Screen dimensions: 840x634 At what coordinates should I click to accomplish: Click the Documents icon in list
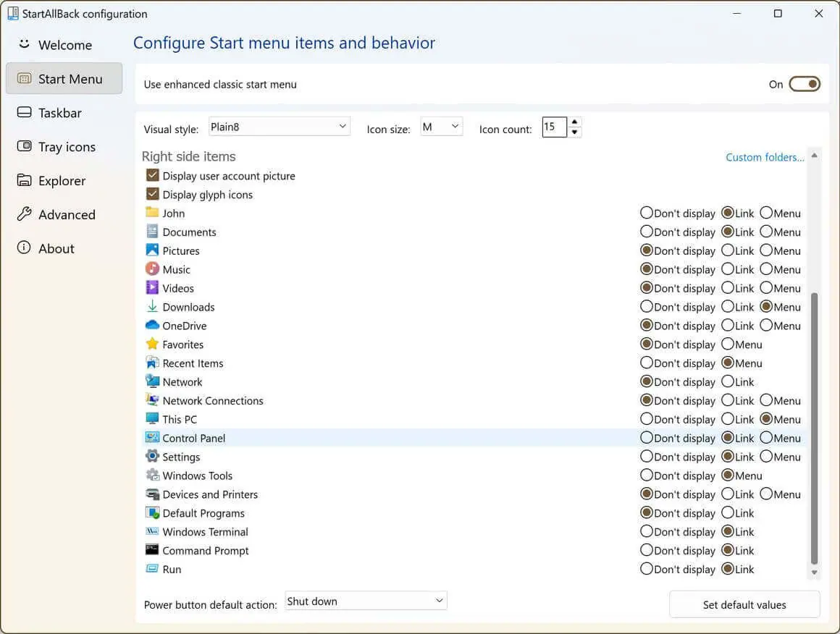point(152,232)
